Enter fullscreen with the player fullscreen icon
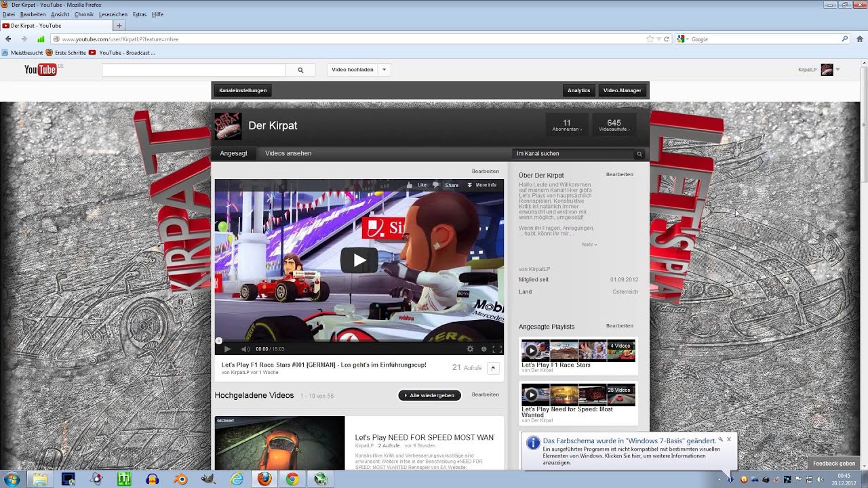The width and height of the screenshot is (868, 488). point(496,349)
